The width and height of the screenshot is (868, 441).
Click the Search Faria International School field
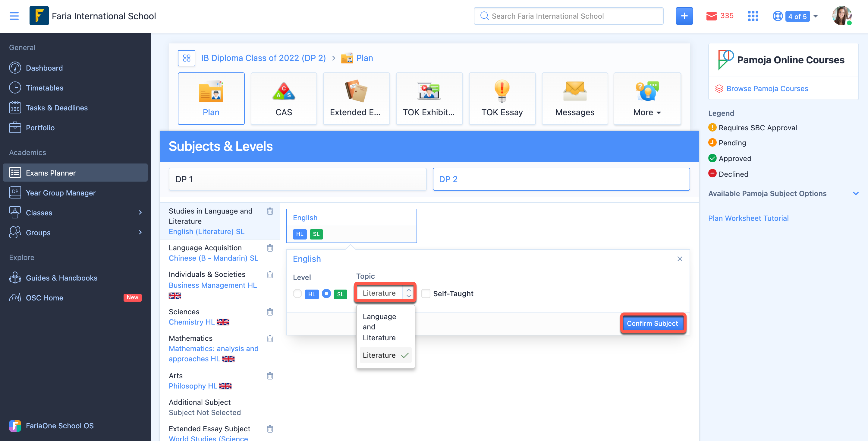(568, 16)
